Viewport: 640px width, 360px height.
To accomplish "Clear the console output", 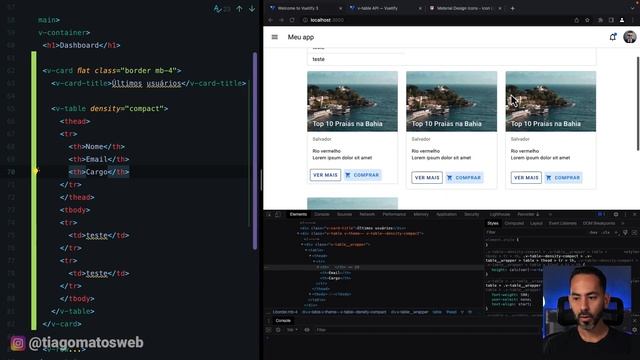I will pos(278,330).
